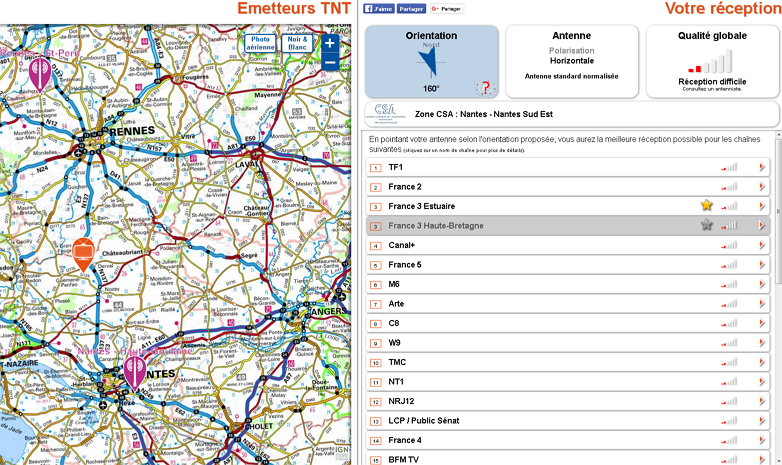Click the Châteaubriant town label on map

(x=122, y=253)
